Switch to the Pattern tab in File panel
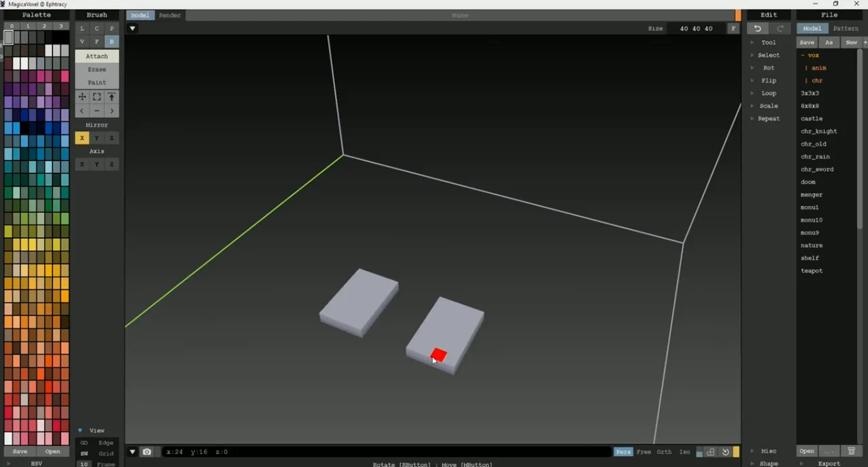 pos(846,28)
